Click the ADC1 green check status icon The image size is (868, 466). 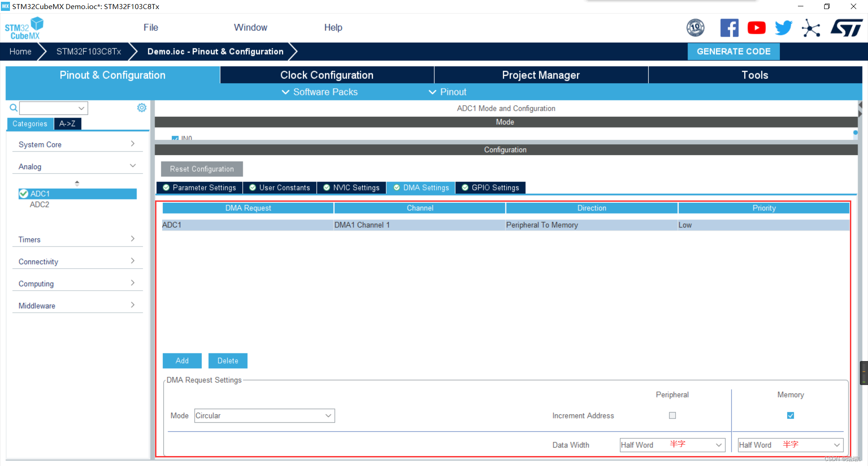[24, 194]
